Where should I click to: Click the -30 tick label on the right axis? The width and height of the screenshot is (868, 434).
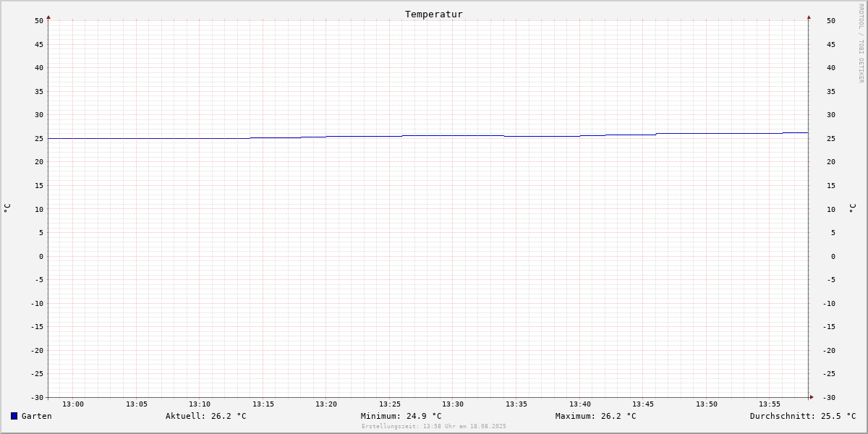(x=829, y=397)
